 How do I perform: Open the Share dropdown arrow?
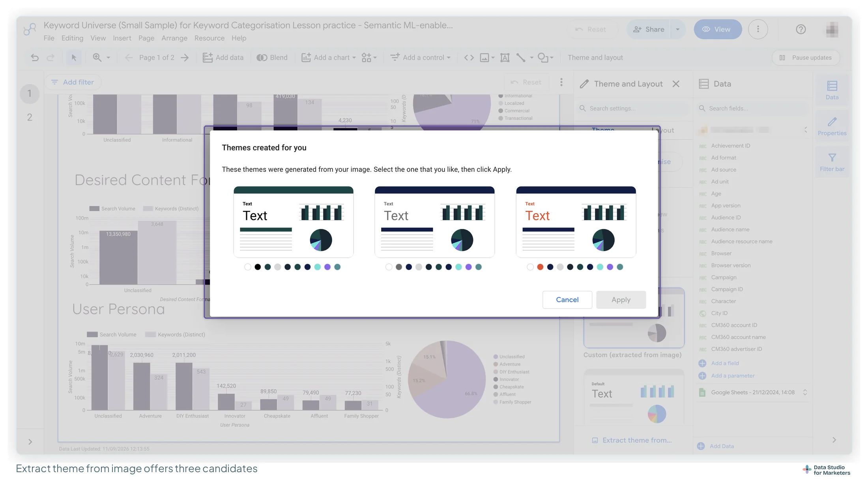click(677, 29)
